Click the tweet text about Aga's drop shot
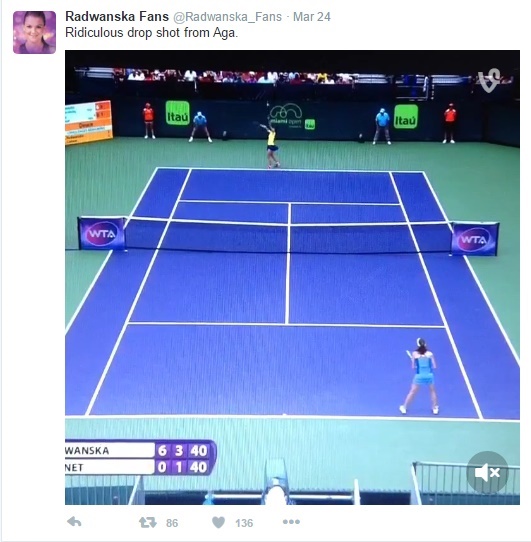Screen dimensions: 531x542 [x=151, y=32]
